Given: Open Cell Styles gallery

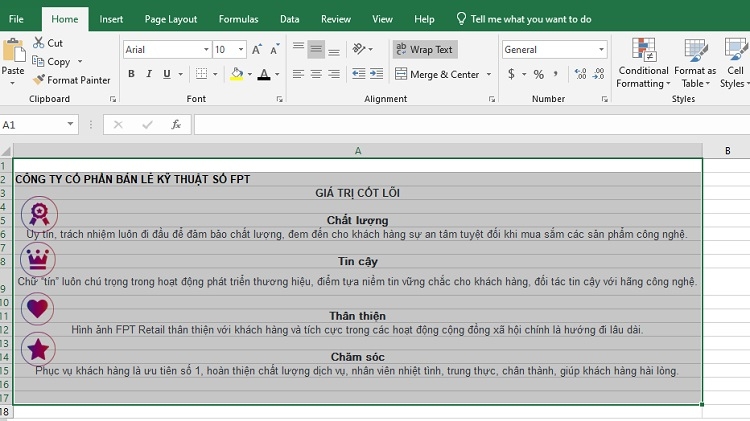Looking at the screenshot, I should (x=735, y=63).
